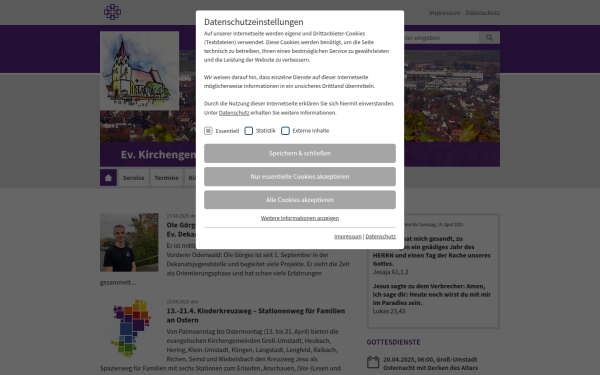Enable the Statistik checkbox
This screenshot has height=375, width=600.
(249, 131)
